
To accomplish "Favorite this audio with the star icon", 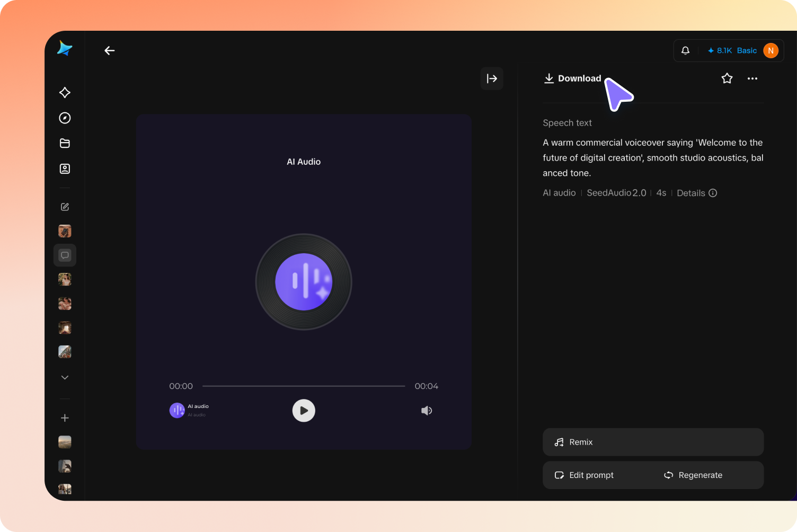I will (x=727, y=78).
